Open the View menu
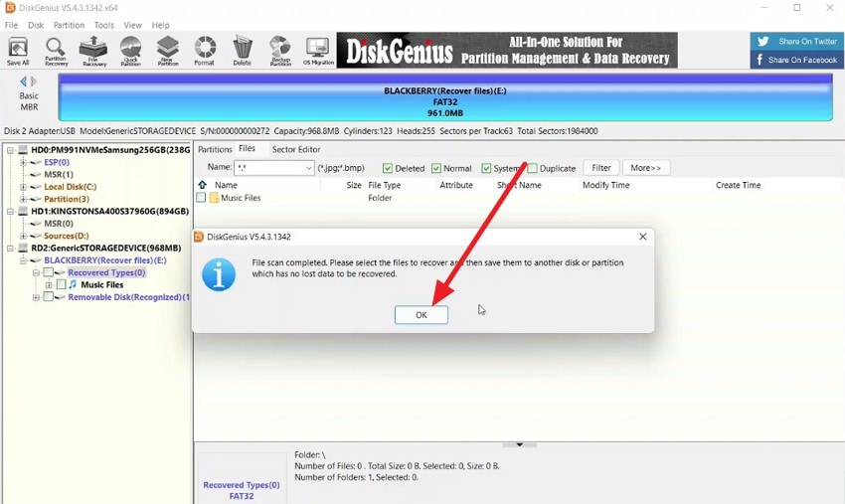845x504 pixels. click(132, 25)
